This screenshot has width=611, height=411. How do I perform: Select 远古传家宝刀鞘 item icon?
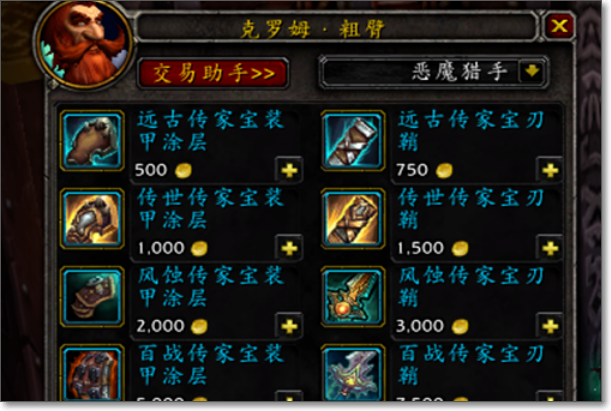tap(353, 141)
